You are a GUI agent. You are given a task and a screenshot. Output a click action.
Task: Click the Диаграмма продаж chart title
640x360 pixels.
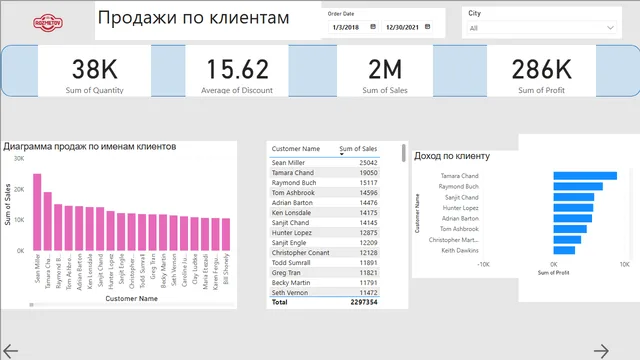pos(90,146)
